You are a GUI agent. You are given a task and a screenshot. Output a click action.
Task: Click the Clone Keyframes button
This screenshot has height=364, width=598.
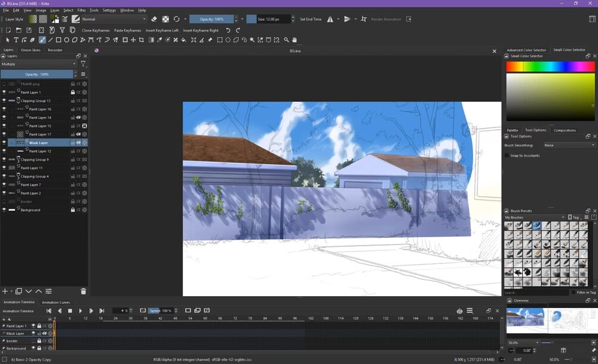[96, 30]
